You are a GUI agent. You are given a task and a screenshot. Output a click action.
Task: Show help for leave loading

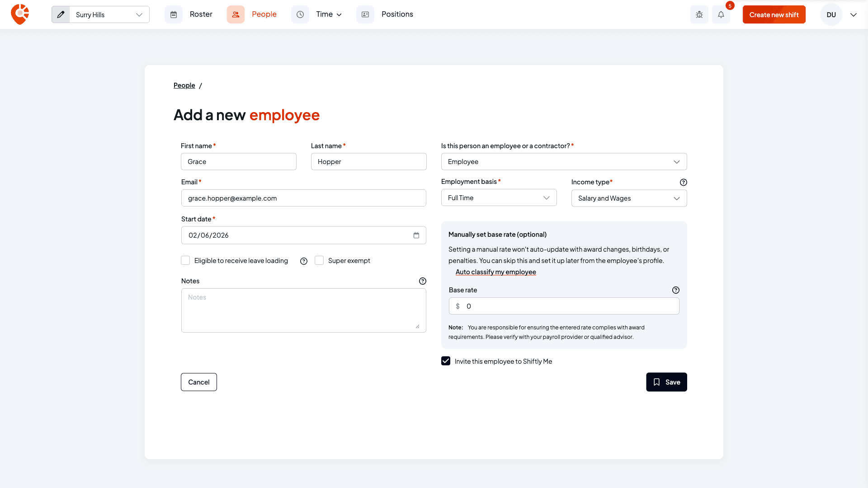304,261
